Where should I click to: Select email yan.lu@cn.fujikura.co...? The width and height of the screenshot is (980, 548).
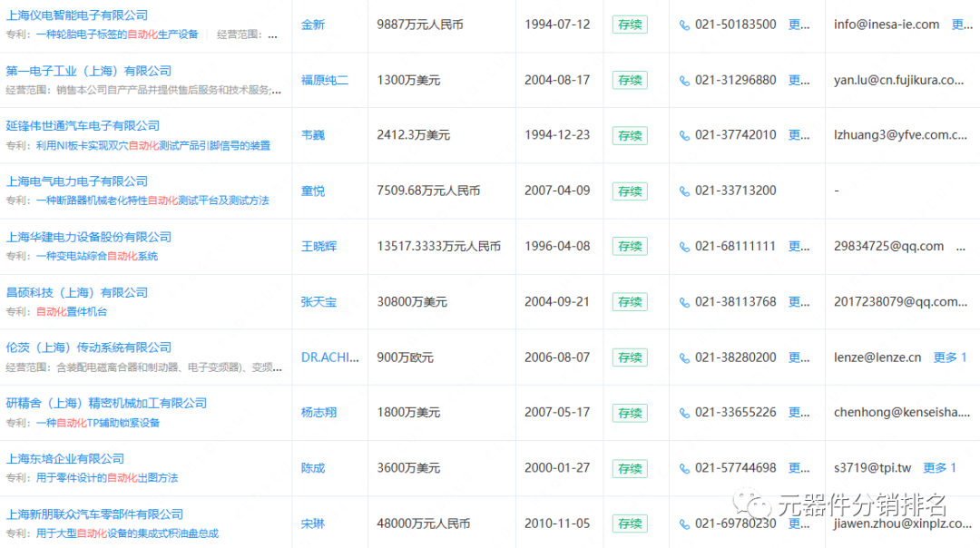[898, 80]
